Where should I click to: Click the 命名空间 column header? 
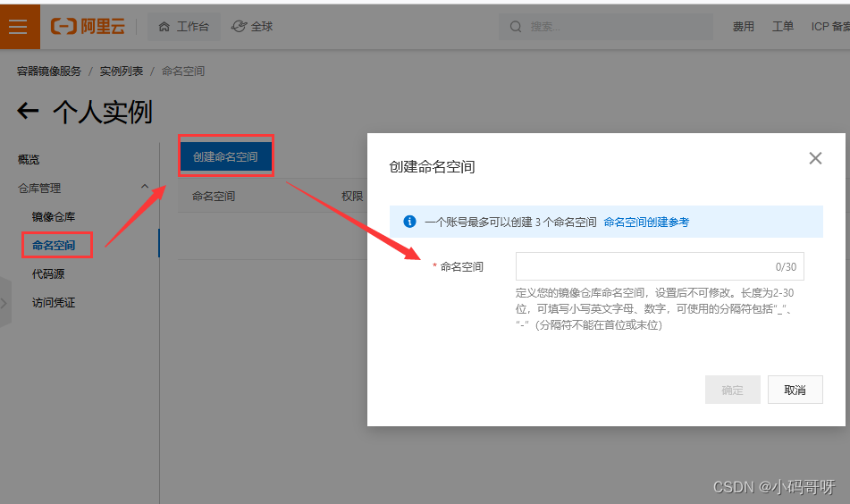(x=214, y=197)
